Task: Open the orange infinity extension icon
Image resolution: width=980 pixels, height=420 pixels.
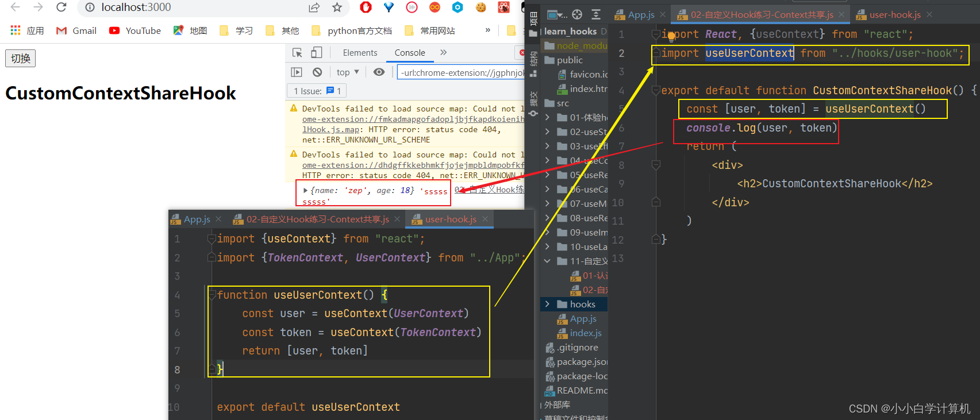Action: coord(435,7)
